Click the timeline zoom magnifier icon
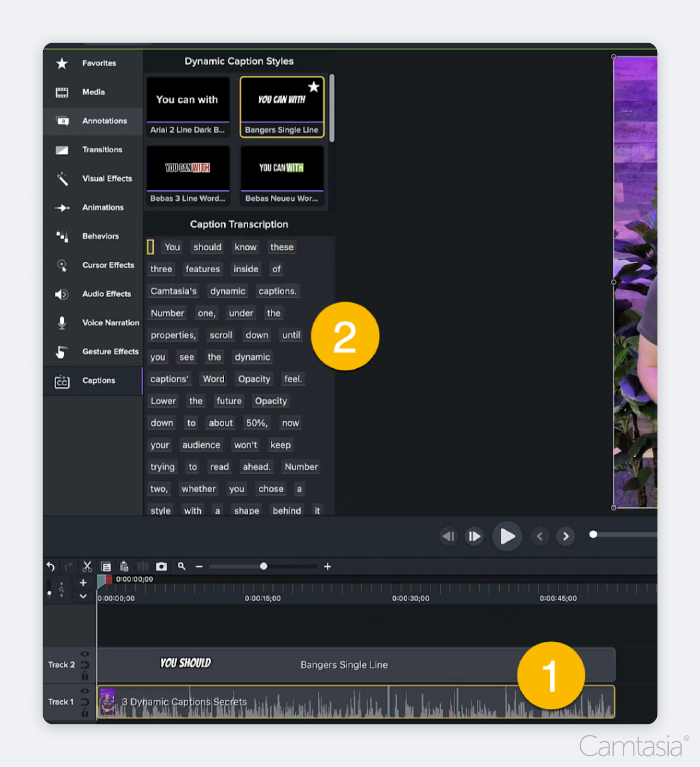This screenshot has height=767, width=700. click(x=182, y=566)
